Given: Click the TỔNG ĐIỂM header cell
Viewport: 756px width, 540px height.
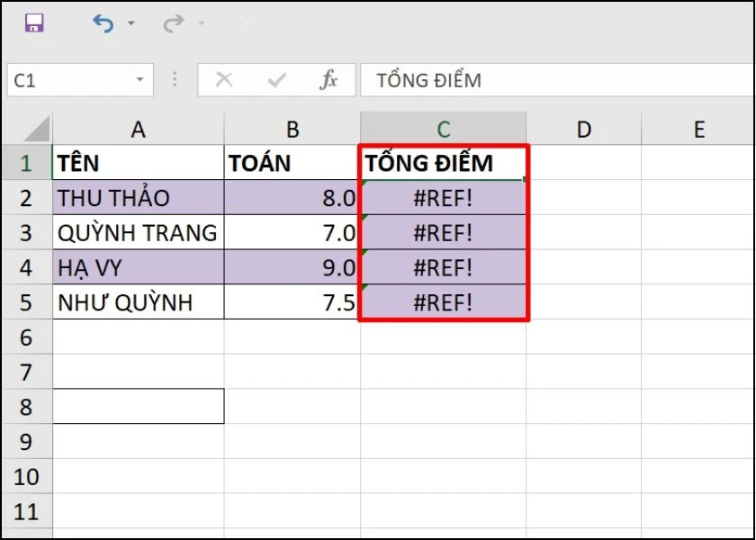Looking at the screenshot, I should pos(443,163).
